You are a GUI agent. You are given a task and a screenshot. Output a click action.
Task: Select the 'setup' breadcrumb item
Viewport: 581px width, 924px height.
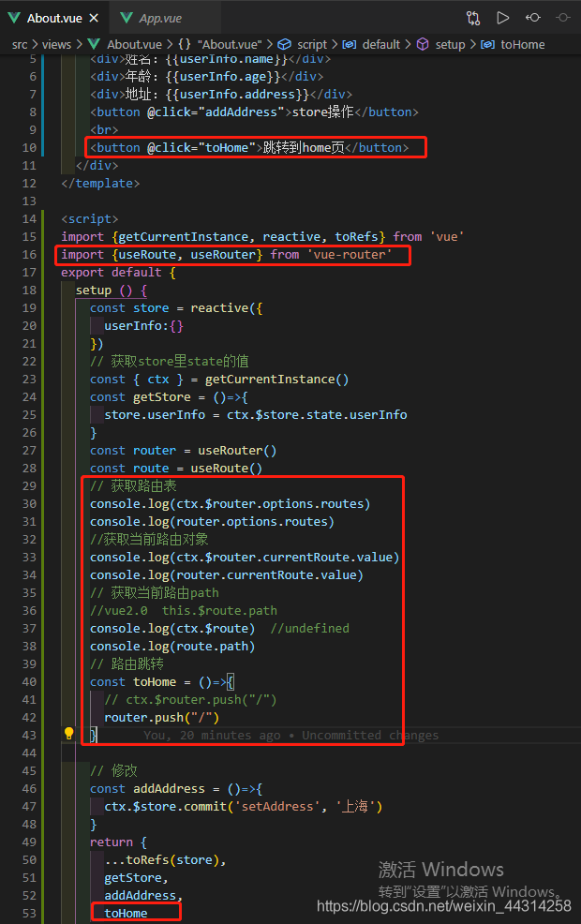point(450,45)
